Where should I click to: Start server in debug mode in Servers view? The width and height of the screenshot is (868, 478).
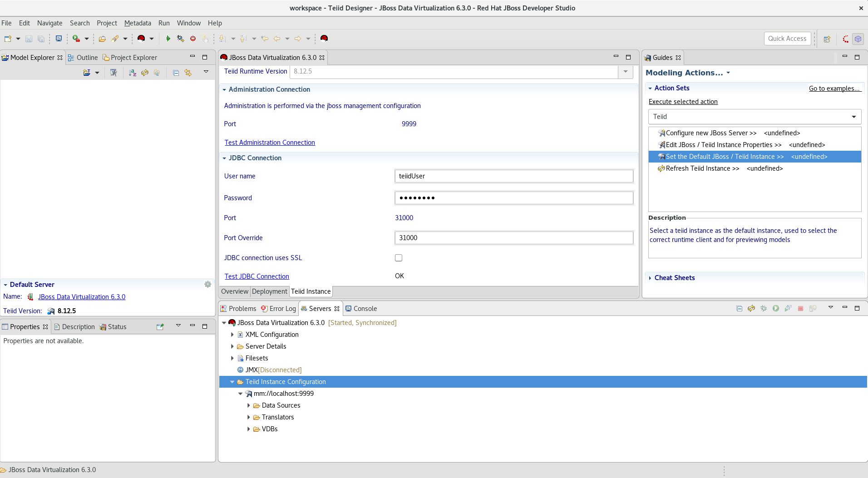point(764,308)
